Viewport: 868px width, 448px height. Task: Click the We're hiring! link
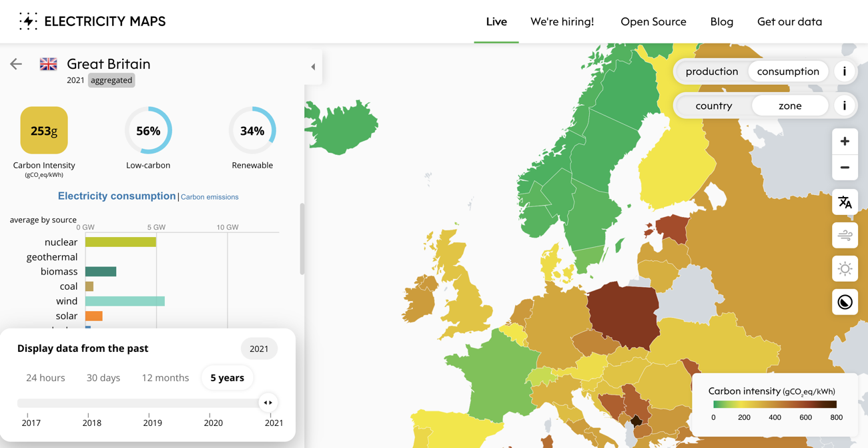point(562,21)
